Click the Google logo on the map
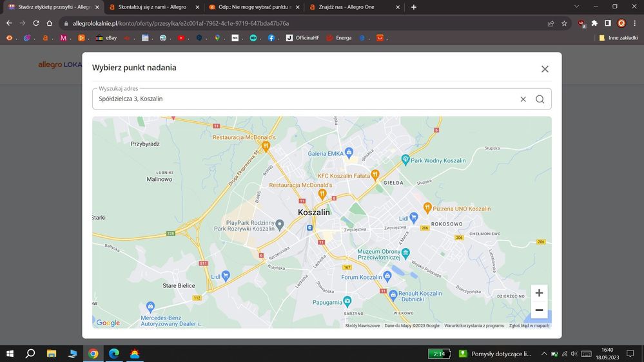 108,323
